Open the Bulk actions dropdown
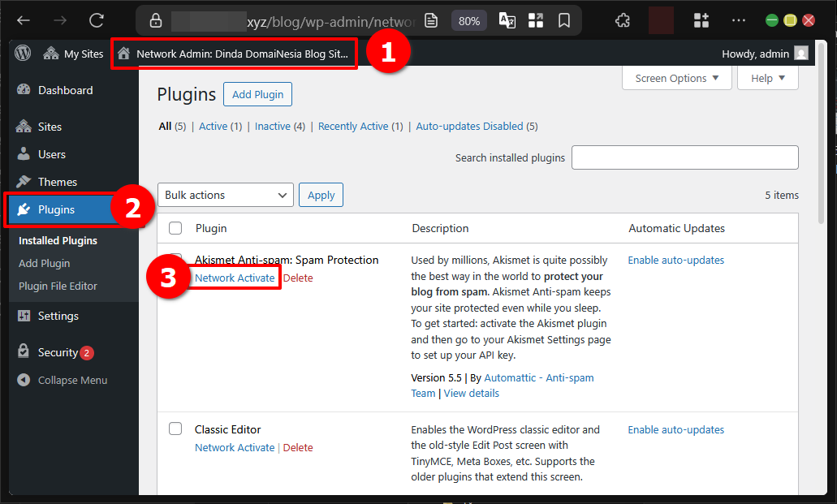 (225, 195)
